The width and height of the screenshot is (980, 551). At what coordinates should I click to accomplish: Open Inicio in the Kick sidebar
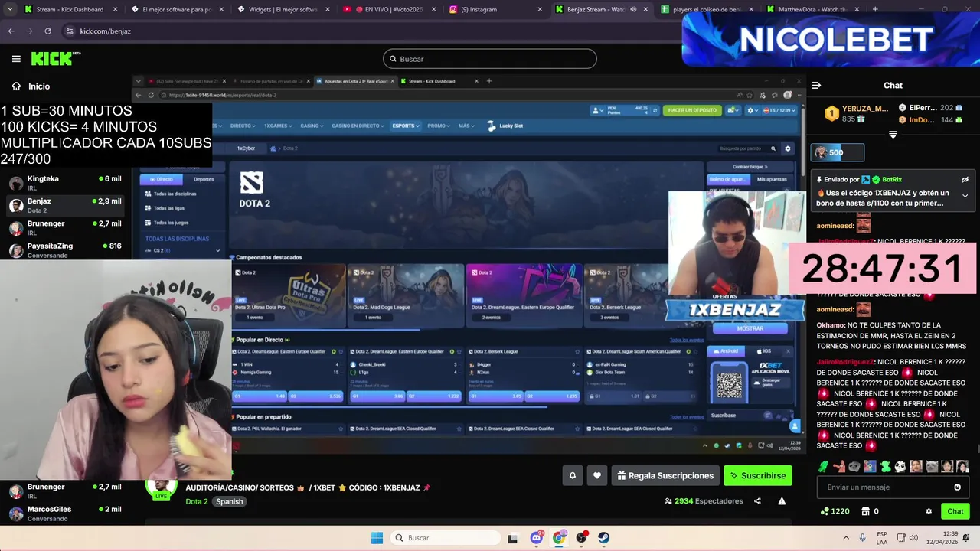point(31,86)
